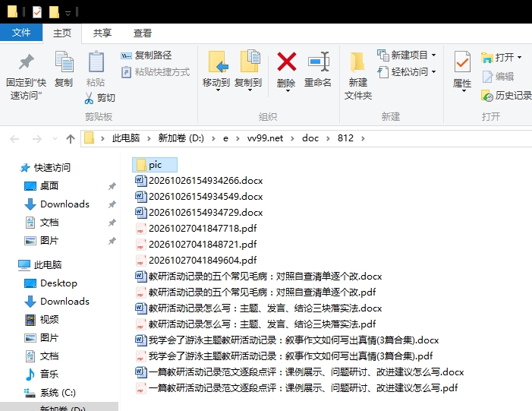This screenshot has width=532, height=411.
Task: Click the Rename (重命名) icon
Action: pyautogui.click(x=318, y=62)
